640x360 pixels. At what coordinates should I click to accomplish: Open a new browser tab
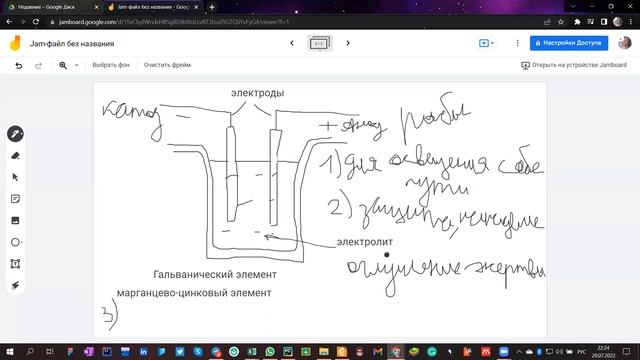coord(212,7)
